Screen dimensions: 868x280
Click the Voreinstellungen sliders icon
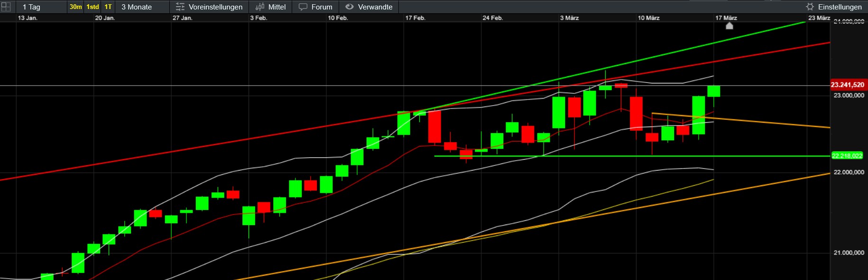point(180,7)
